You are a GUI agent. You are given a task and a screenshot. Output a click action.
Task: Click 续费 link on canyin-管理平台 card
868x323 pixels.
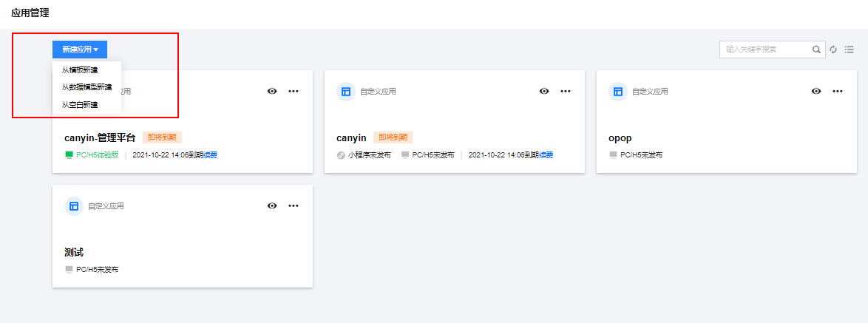[x=211, y=155]
